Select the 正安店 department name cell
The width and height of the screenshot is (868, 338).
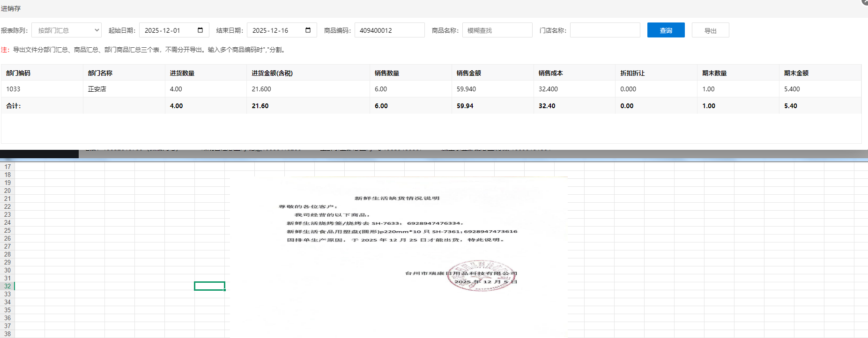pos(97,89)
